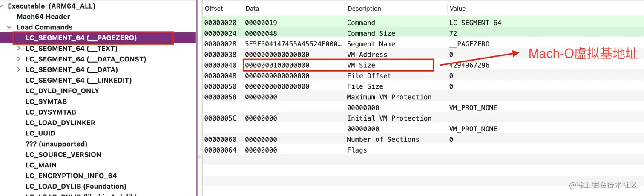The image size is (644, 196).
Task: Click offset 00000050 cell
Action: (x=220, y=86)
